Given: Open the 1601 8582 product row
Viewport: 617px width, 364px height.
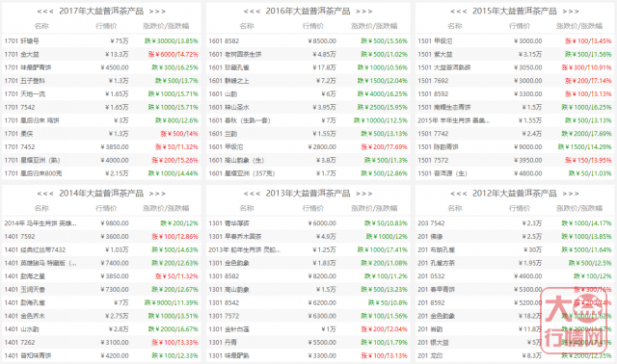Looking at the screenshot, I should coord(308,40).
